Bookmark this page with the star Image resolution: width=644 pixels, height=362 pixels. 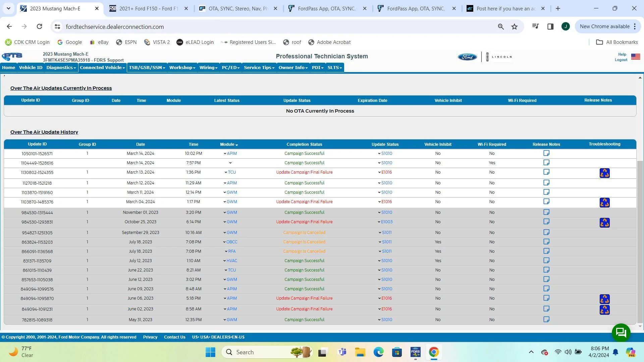[515, 26]
